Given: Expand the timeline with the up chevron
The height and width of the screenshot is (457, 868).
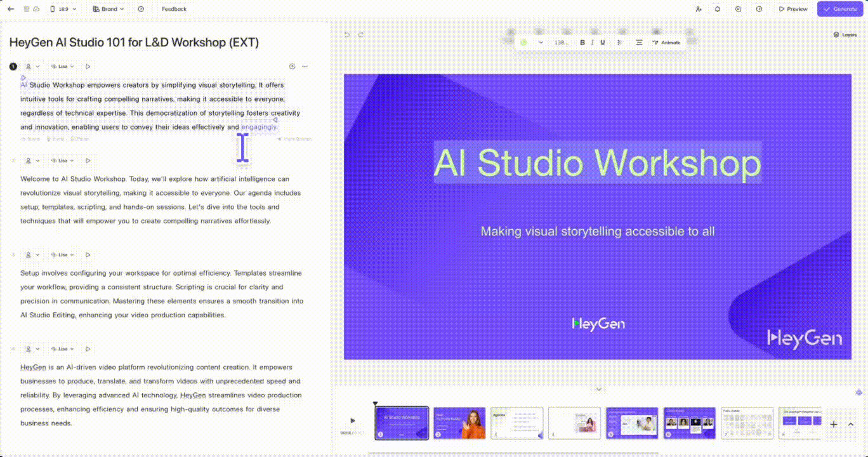Looking at the screenshot, I should 851,425.
